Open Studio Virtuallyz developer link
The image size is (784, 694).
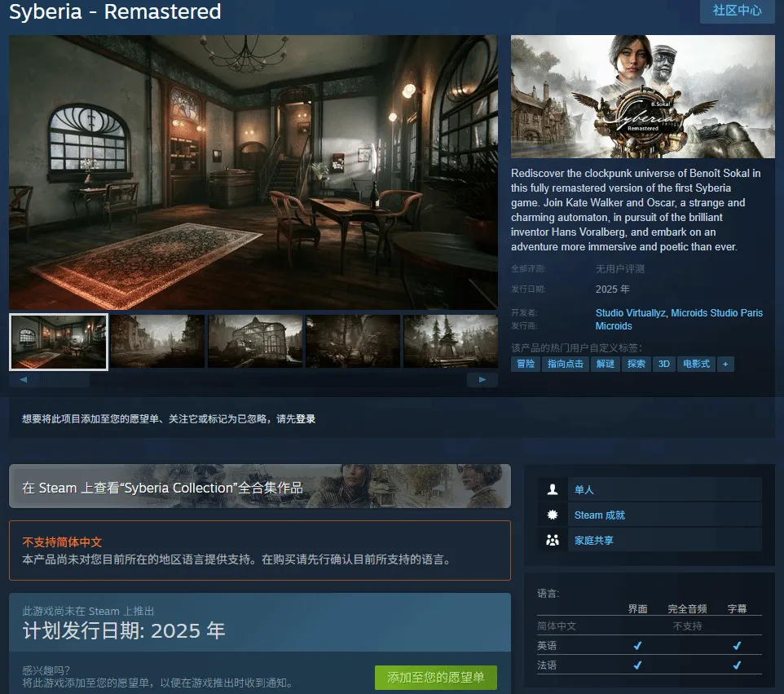[630, 312]
